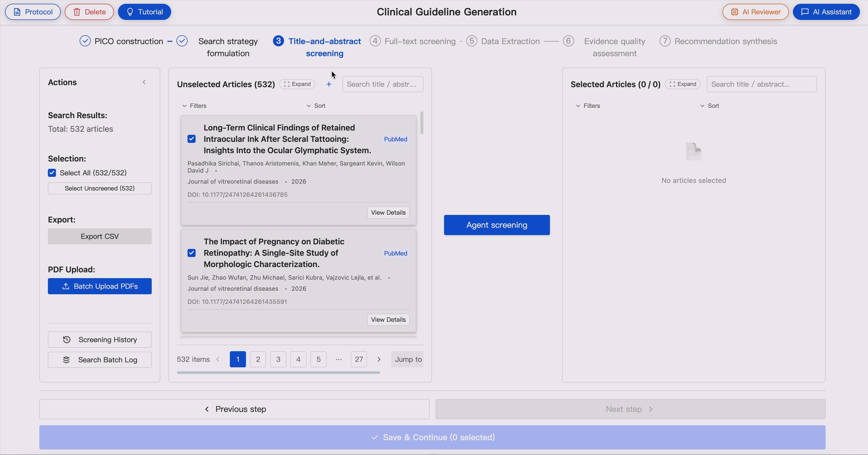Screen dimensions: 868x455
Task: Go to Search strategy formulation step
Action: coord(217,47)
